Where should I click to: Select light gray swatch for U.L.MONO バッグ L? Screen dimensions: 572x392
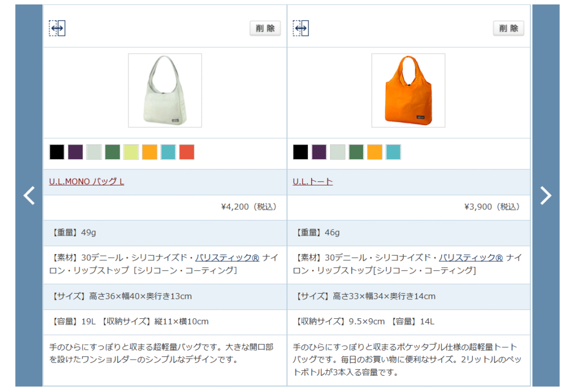94,152
